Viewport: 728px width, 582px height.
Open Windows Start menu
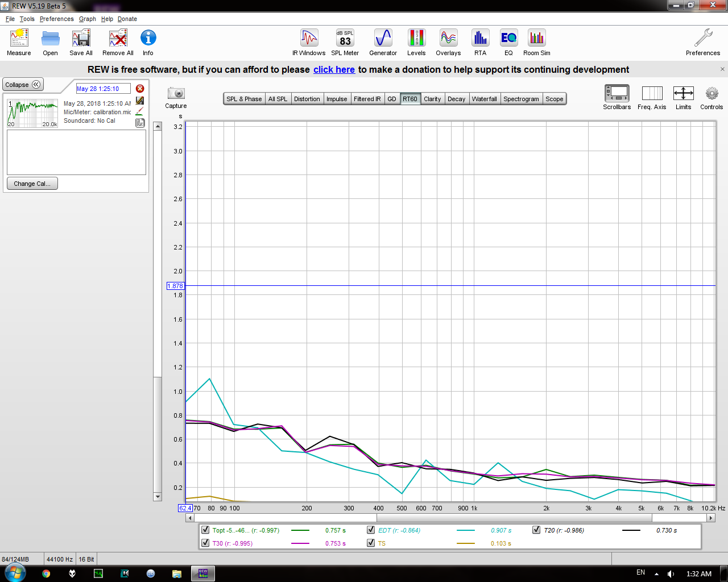pyautogui.click(x=15, y=573)
